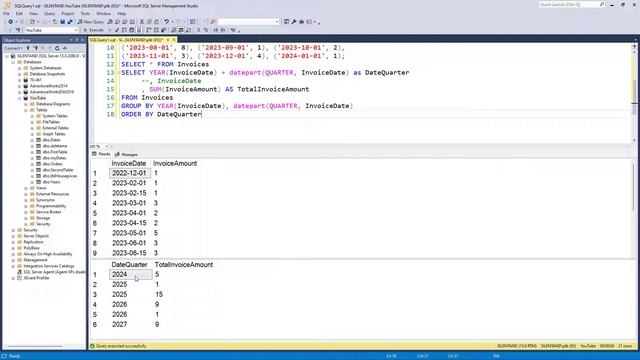Click the Execute button
Viewport: 640px width, 360px height.
93,30
